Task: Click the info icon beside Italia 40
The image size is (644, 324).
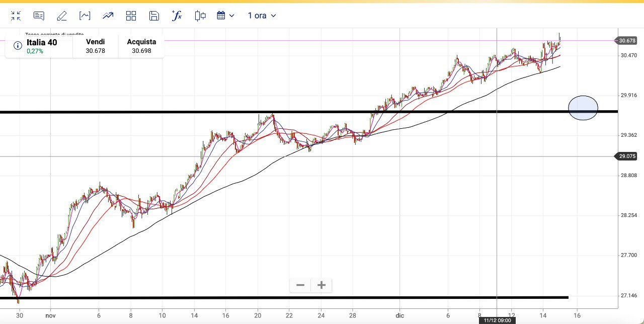Action: click(18, 46)
